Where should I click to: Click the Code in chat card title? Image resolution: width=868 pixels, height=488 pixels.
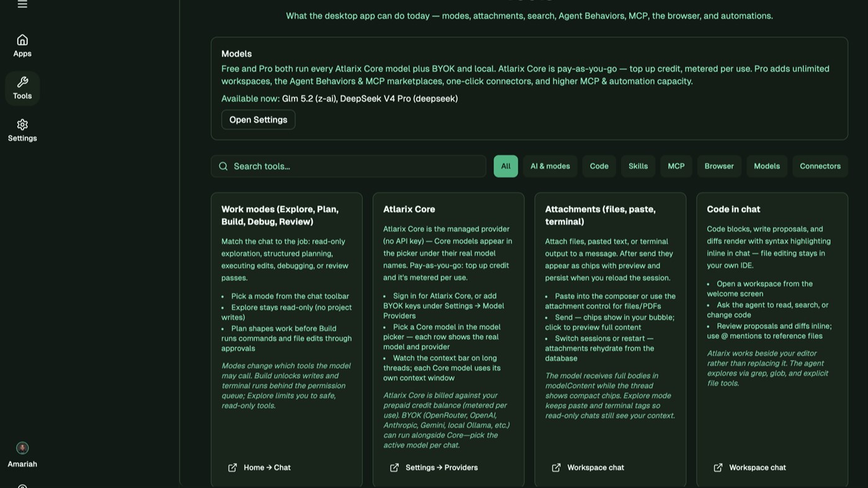[x=733, y=210]
